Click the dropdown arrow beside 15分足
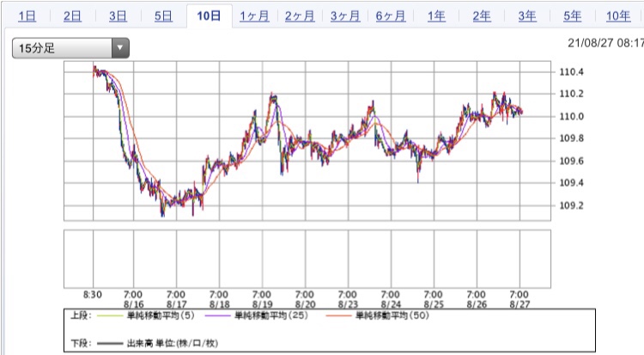 tap(120, 48)
